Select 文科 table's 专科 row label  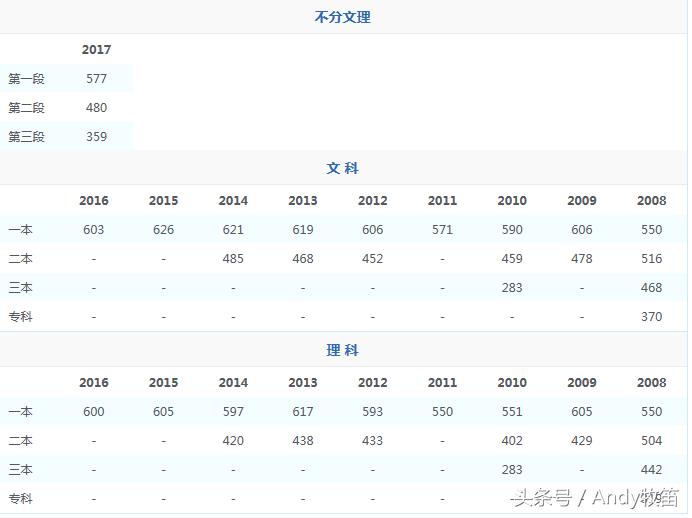click(x=20, y=317)
